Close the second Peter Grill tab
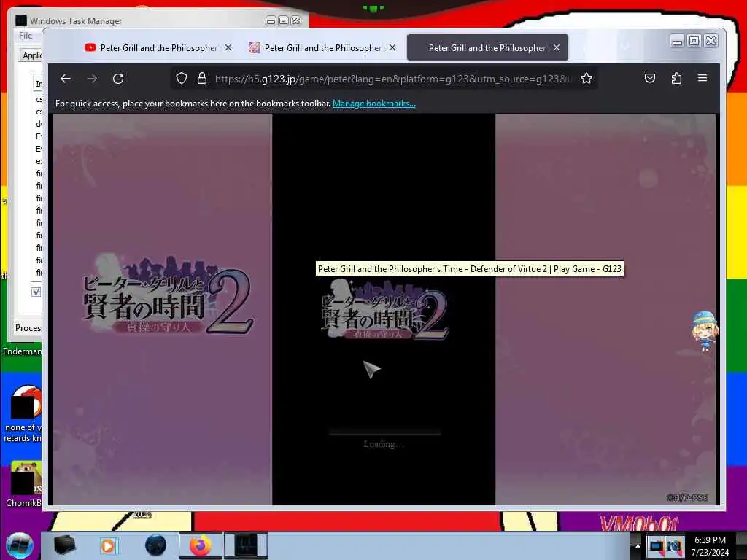 coord(392,47)
